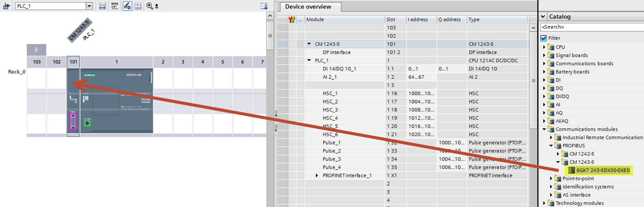Select the AI 2_1 row
Screen dimensions: 644x207
tap(403, 77)
